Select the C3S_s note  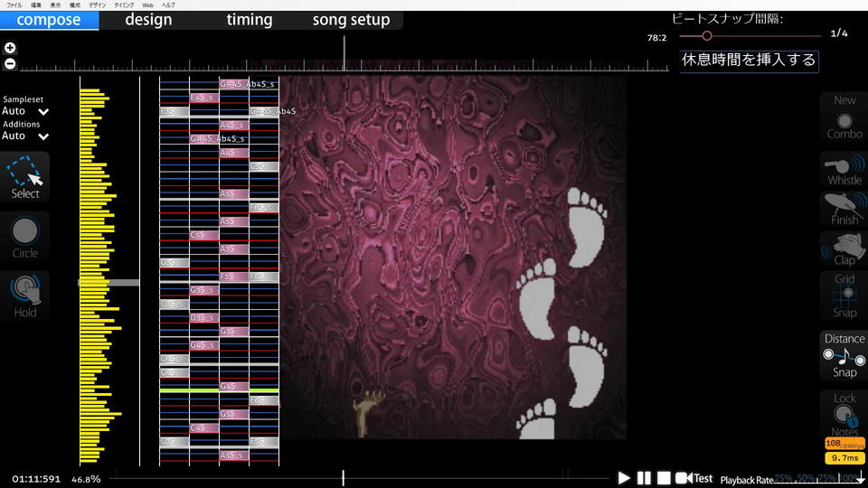pos(174,305)
